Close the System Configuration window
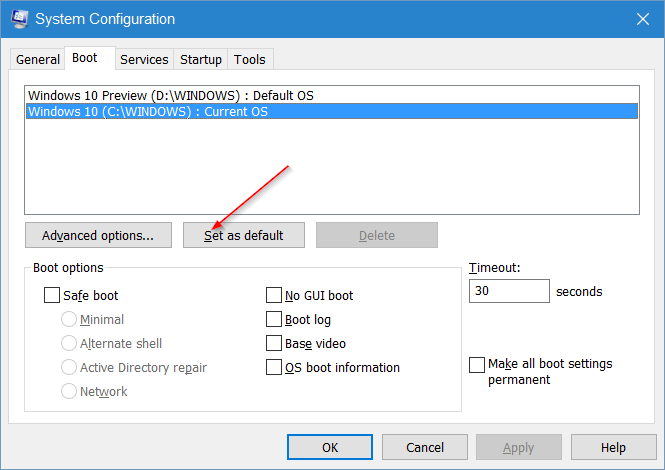This screenshot has width=665, height=470. (x=643, y=19)
